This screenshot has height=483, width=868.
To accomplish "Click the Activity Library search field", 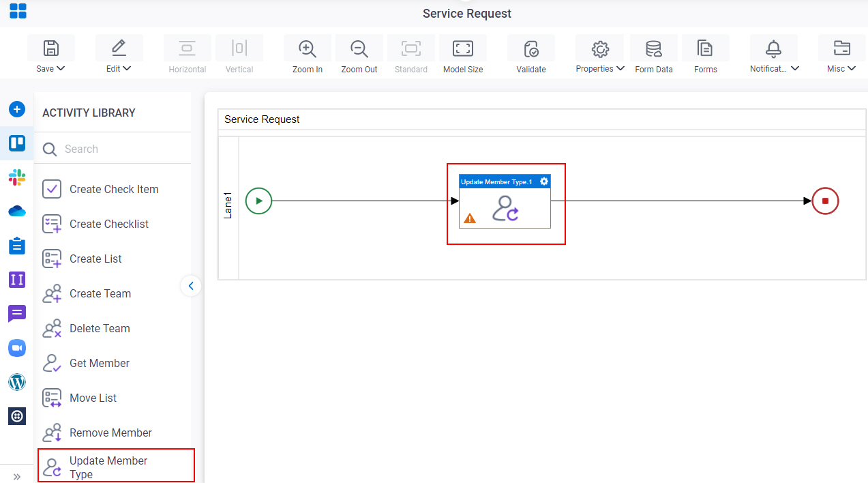I will pos(113,149).
